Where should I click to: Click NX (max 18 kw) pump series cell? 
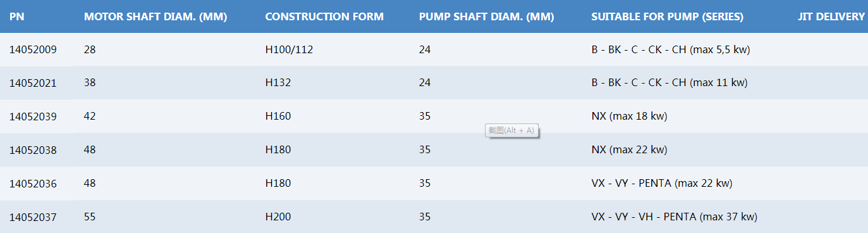click(630, 116)
